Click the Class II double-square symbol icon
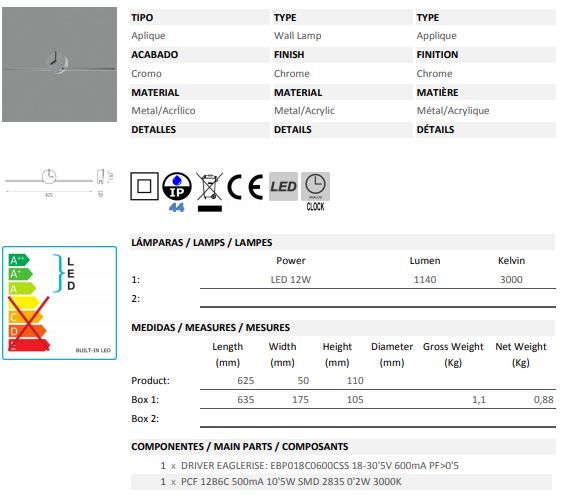Image resolution: width=576 pixels, height=495 pixels. pos(144,186)
